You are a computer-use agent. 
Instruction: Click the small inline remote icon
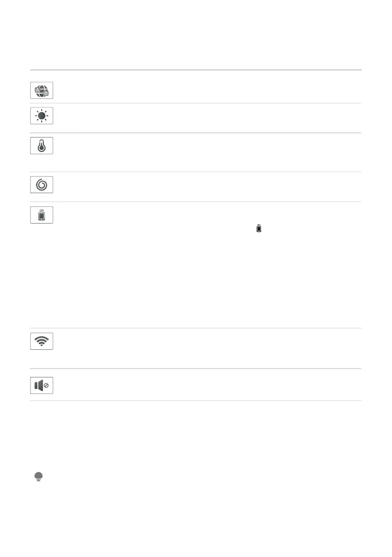[x=260, y=229]
